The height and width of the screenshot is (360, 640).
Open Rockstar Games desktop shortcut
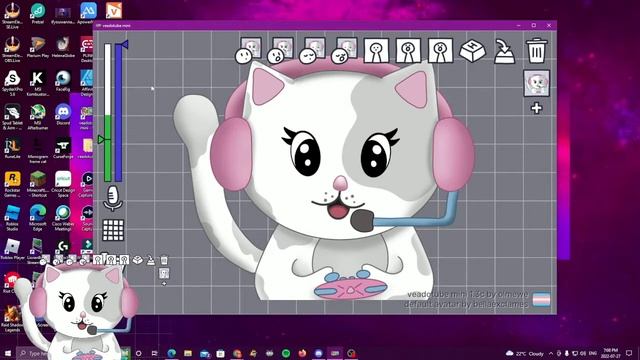tap(12, 184)
